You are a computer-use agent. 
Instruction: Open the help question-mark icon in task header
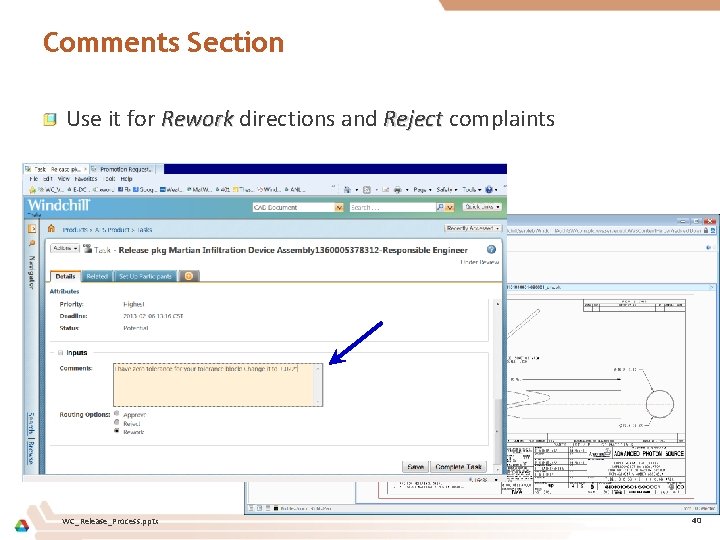tap(491, 249)
